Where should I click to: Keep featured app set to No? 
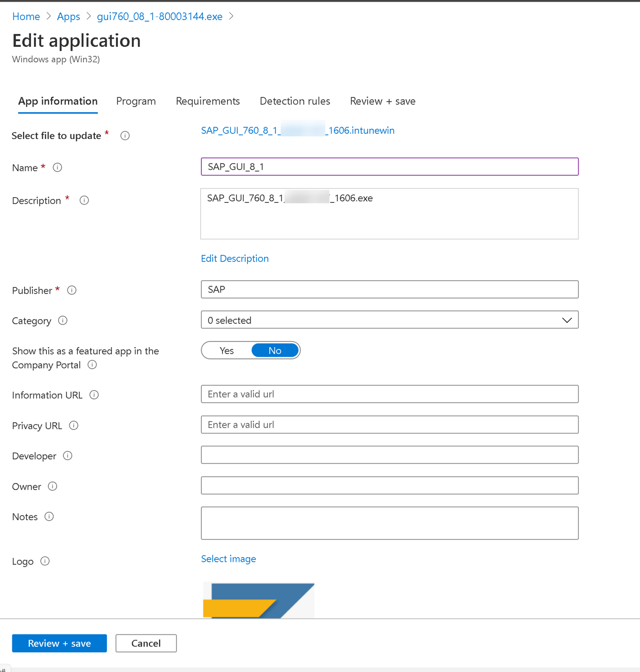coord(275,350)
